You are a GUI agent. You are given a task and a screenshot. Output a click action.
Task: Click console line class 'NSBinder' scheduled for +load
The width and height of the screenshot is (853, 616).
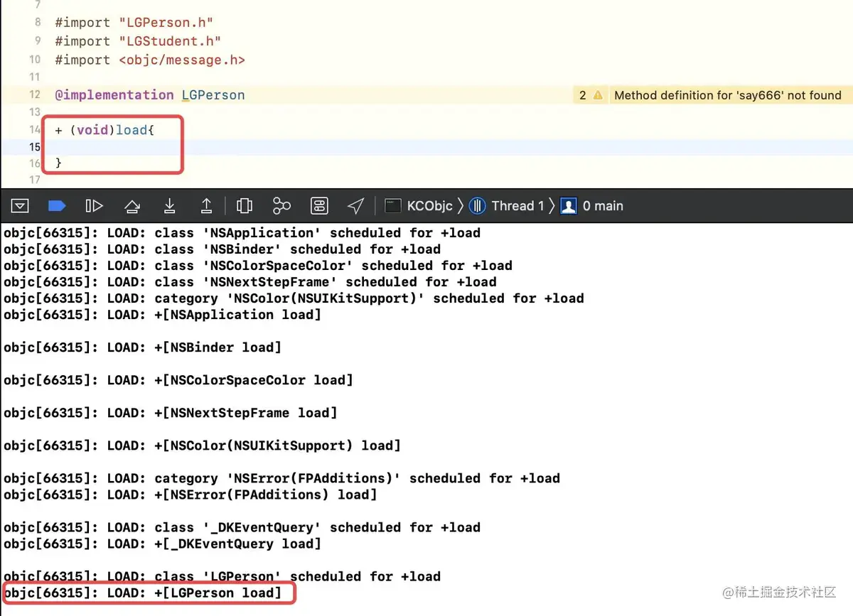click(222, 249)
